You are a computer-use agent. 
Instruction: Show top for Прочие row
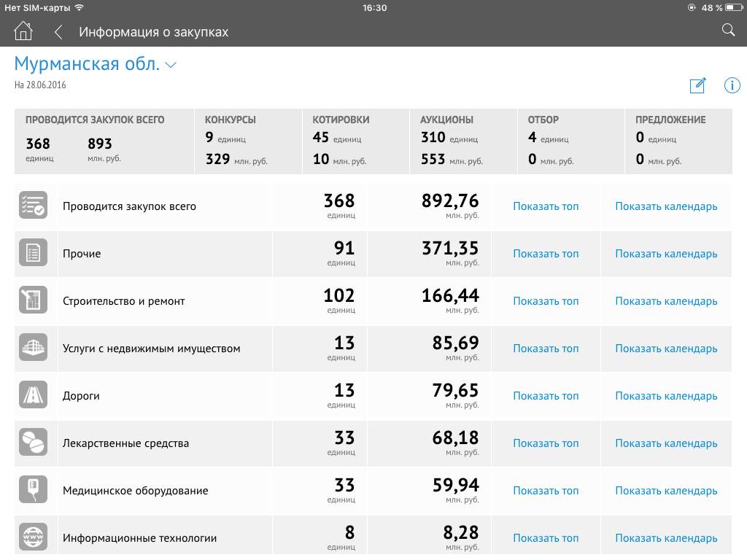546,254
